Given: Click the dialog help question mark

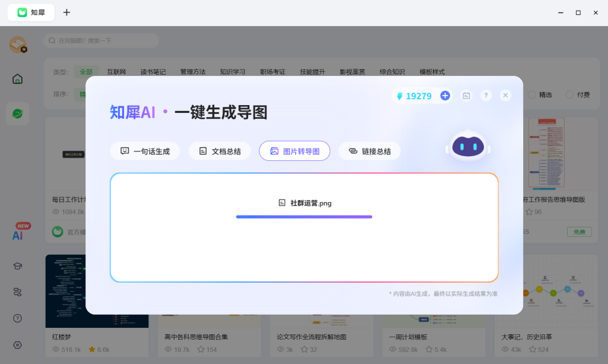Looking at the screenshot, I should click(x=486, y=96).
